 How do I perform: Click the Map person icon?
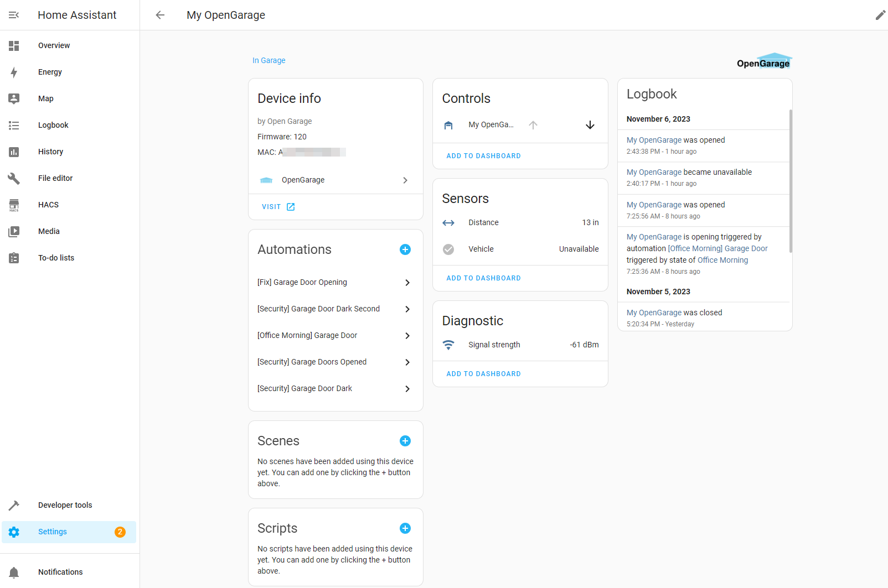[14, 98]
